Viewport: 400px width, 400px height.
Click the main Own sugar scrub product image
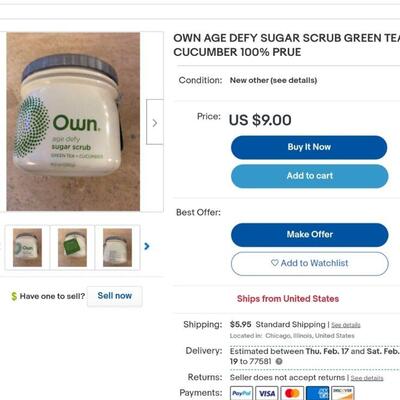pyautogui.click(x=73, y=122)
